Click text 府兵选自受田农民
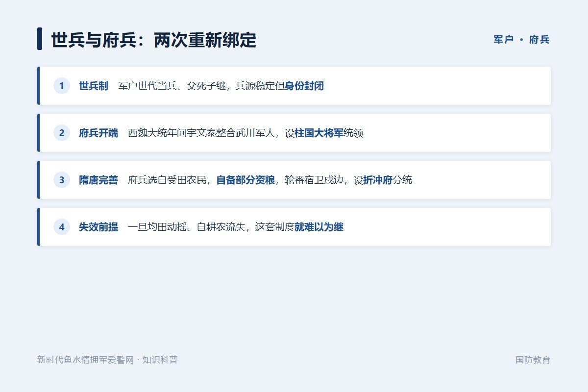The height and width of the screenshot is (392, 588). point(167,180)
